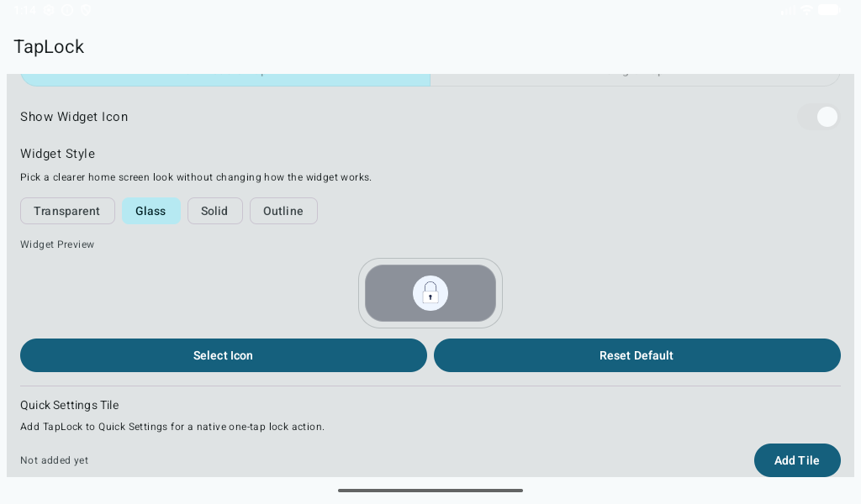The height and width of the screenshot is (504, 861).
Task: Click the TapLock app title
Action: coord(49,46)
